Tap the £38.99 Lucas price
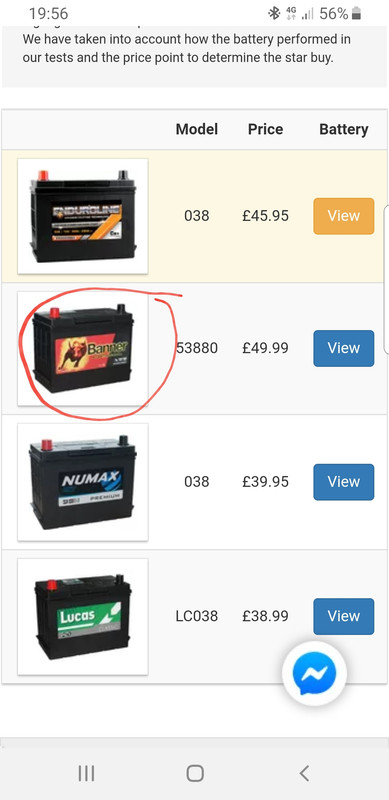Image resolution: width=389 pixels, height=800 pixels. [265, 616]
